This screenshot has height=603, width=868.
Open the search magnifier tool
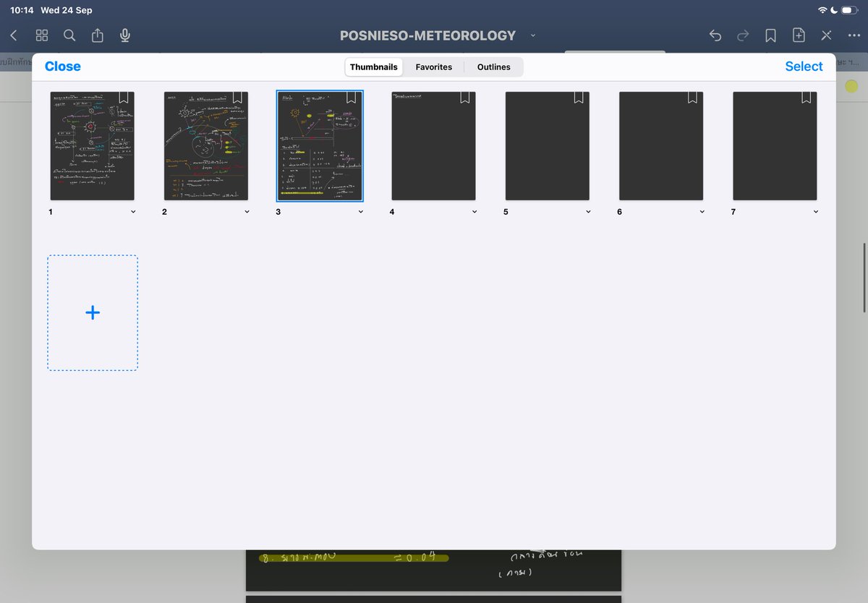pos(69,35)
